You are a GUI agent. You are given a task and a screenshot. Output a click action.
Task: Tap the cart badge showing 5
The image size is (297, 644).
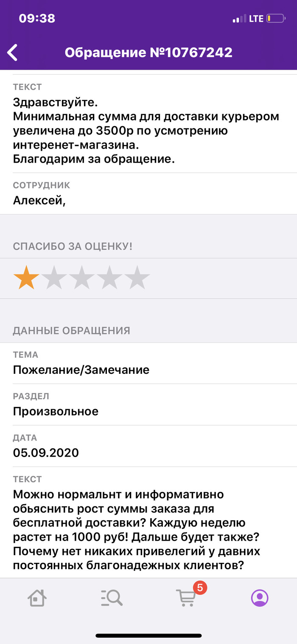[200, 588]
